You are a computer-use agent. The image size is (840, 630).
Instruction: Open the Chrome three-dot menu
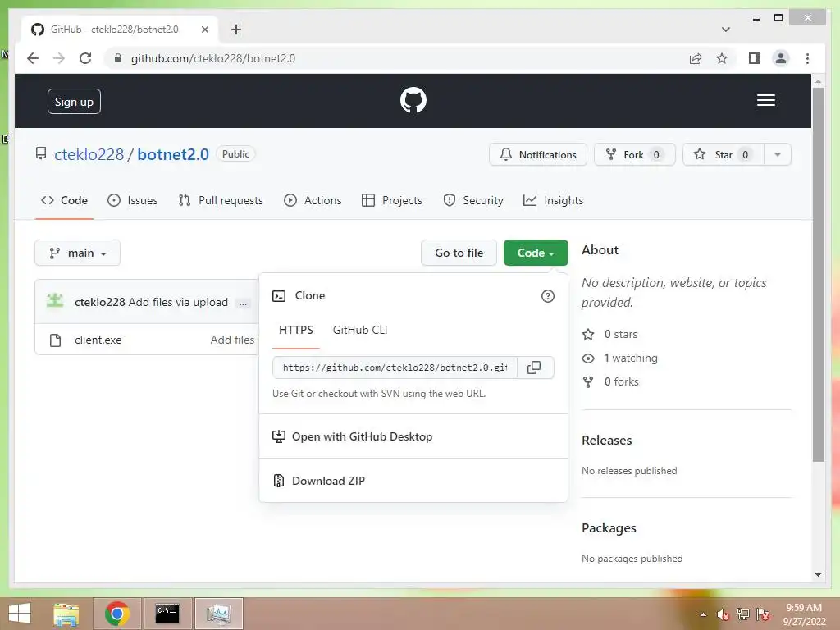pyautogui.click(x=807, y=58)
